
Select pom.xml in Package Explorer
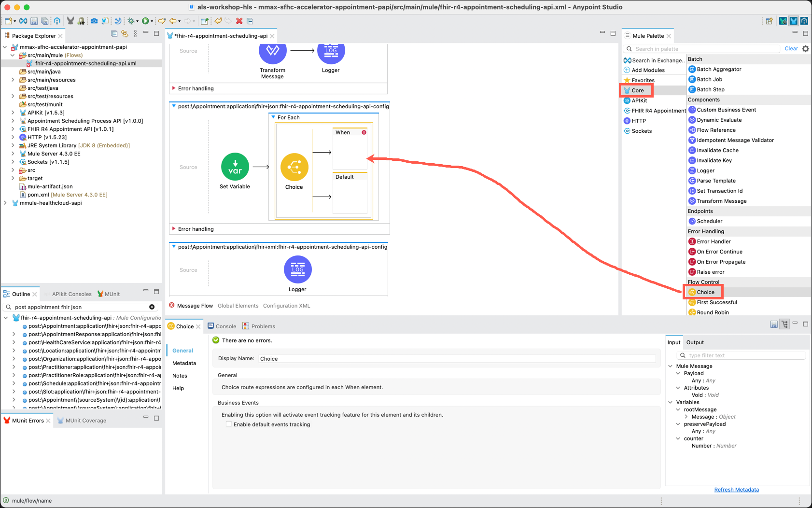63,195
